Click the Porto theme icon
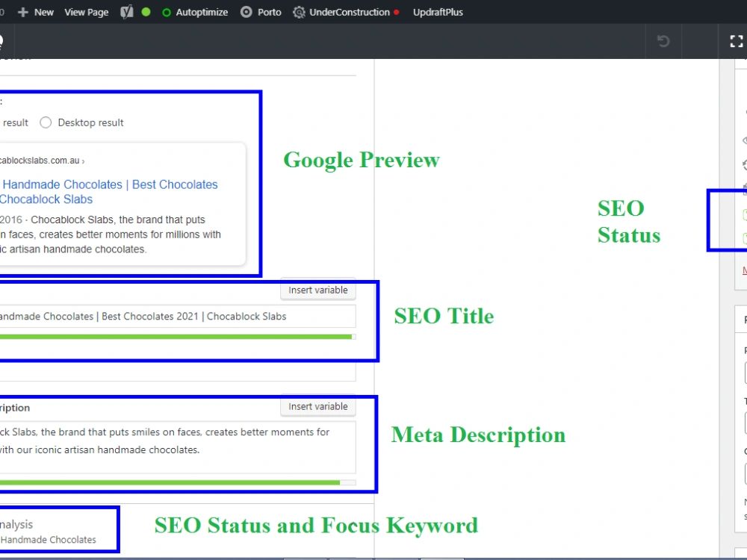Screen dimensions: 747x560 (247, 12)
